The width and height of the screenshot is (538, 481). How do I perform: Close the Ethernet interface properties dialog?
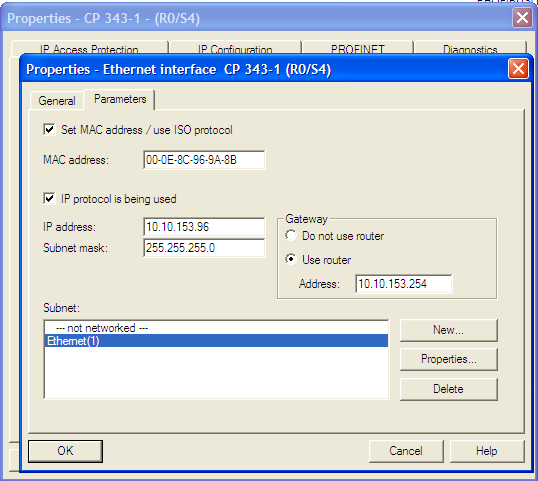tap(518, 69)
